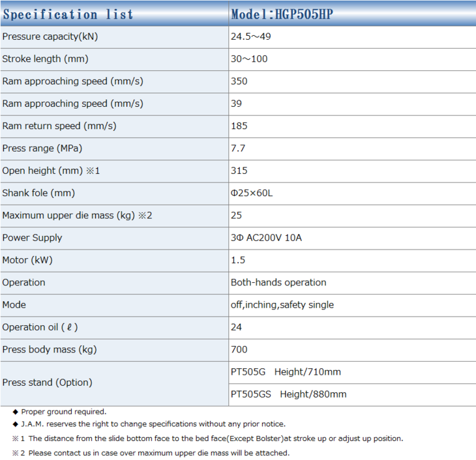The image size is (476, 460).
Task: Select the 24.5～49 pressure value
Action: (251, 36)
